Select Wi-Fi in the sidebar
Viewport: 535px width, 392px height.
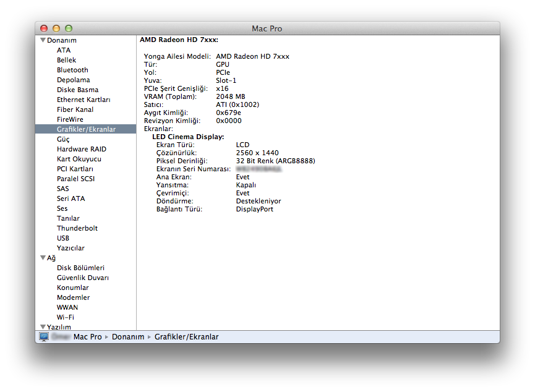[x=65, y=317]
